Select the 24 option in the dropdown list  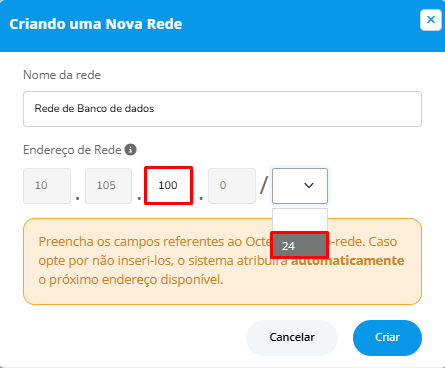(x=300, y=246)
